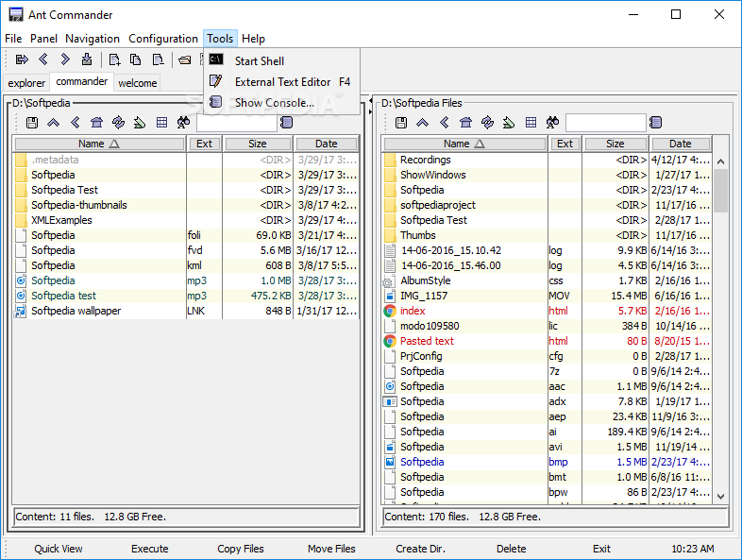
Task: Click the left panel path input field
Action: pos(237,123)
